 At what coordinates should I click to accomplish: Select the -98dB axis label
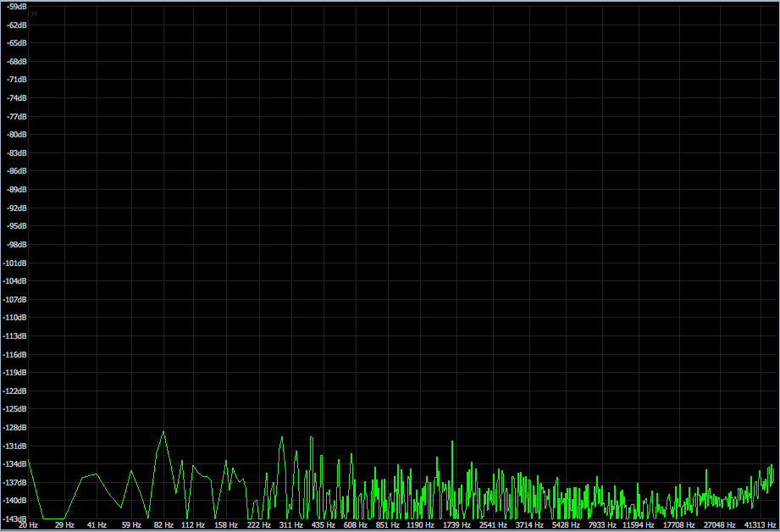click(x=17, y=244)
